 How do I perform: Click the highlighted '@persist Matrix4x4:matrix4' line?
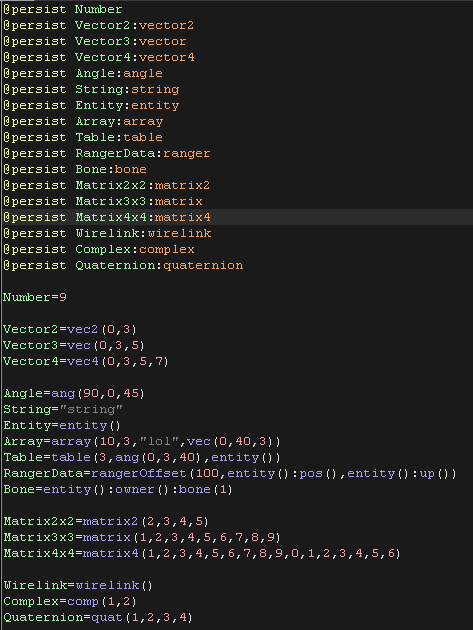237,217
